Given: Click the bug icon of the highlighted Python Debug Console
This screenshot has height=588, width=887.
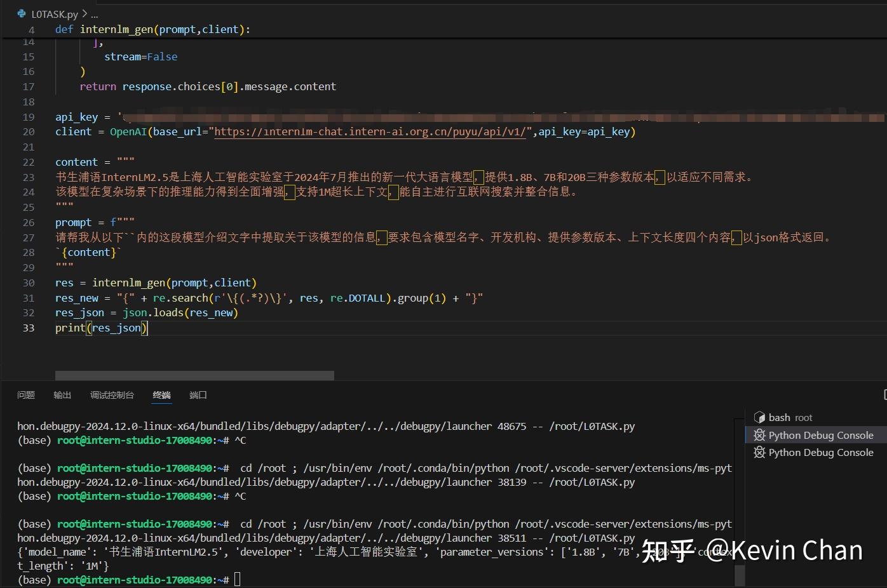Looking at the screenshot, I should click(x=760, y=435).
